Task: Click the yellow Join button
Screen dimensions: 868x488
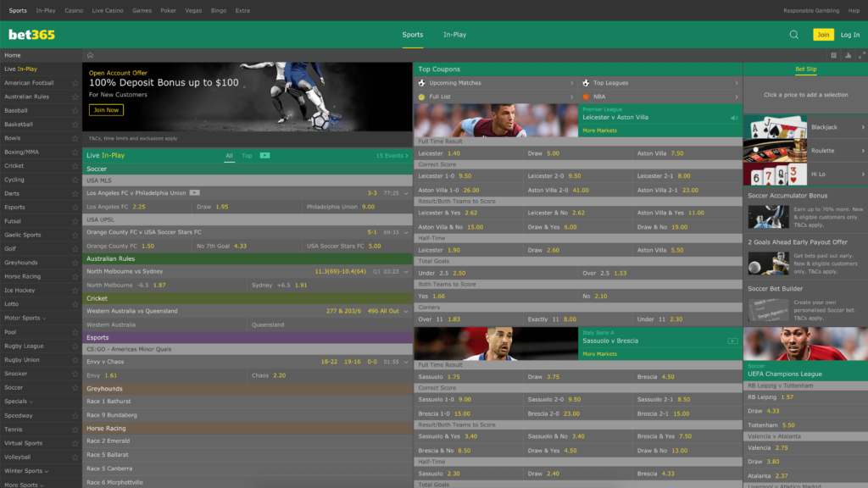Action: (x=823, y=35)
